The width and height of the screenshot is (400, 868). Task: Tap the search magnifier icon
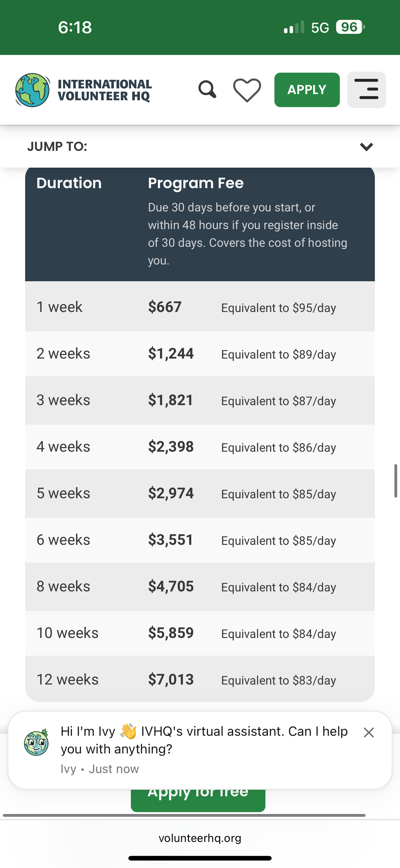207,90
